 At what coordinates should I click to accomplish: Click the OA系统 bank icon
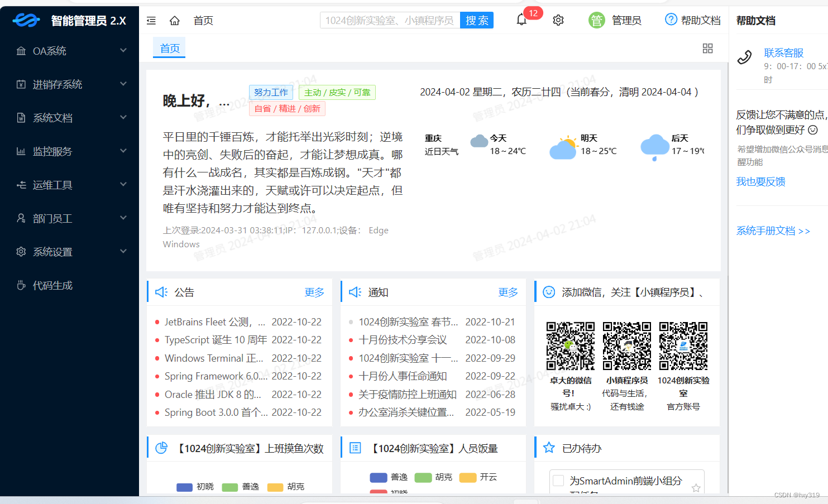pos(21,51)
